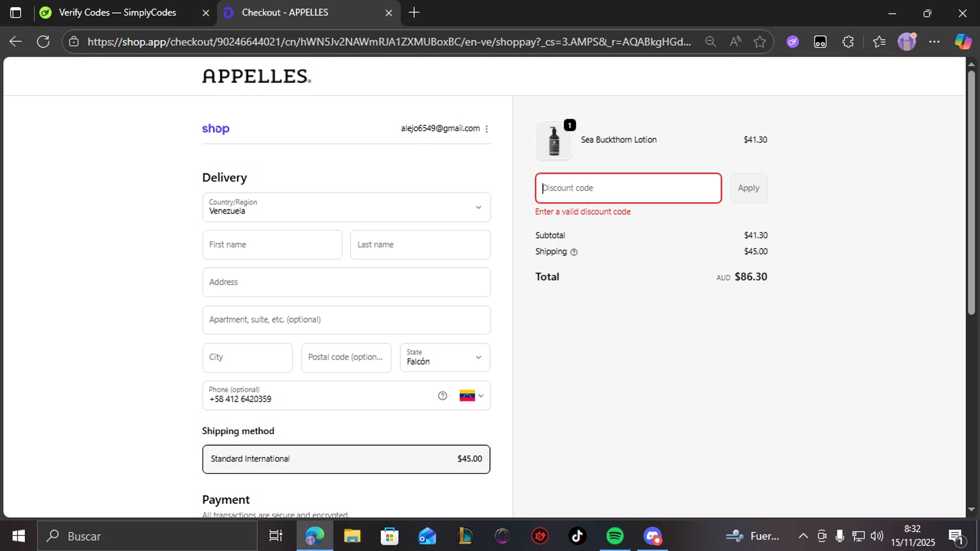This screenshot has width=980, height=551.
Task: Open the Extensions puzzle icon
Action: (848, 42)
